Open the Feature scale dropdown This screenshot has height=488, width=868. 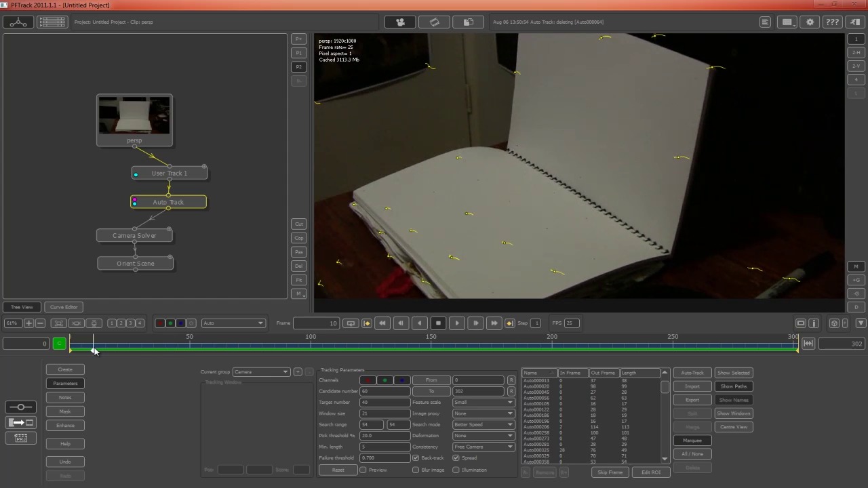pos(483,402)
